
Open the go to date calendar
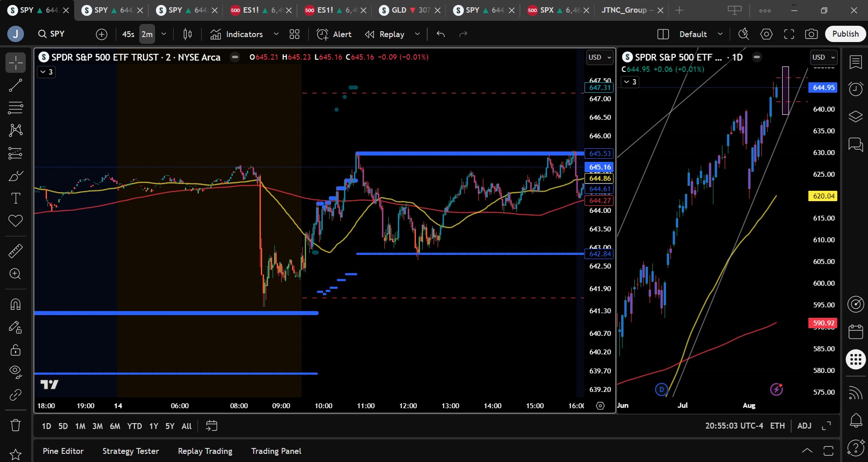click(212, 426)
